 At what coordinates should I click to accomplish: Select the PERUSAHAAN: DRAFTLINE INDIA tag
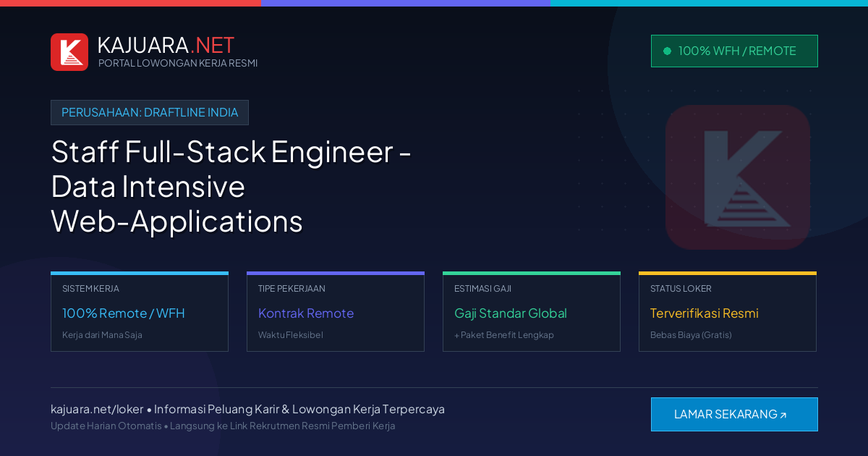point(150,112)
